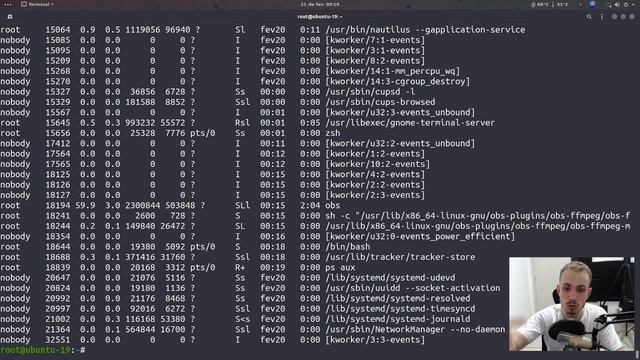Screen dimensions: 640x360
Task: Click the power icon in top bar
Action: click(626, 4)
